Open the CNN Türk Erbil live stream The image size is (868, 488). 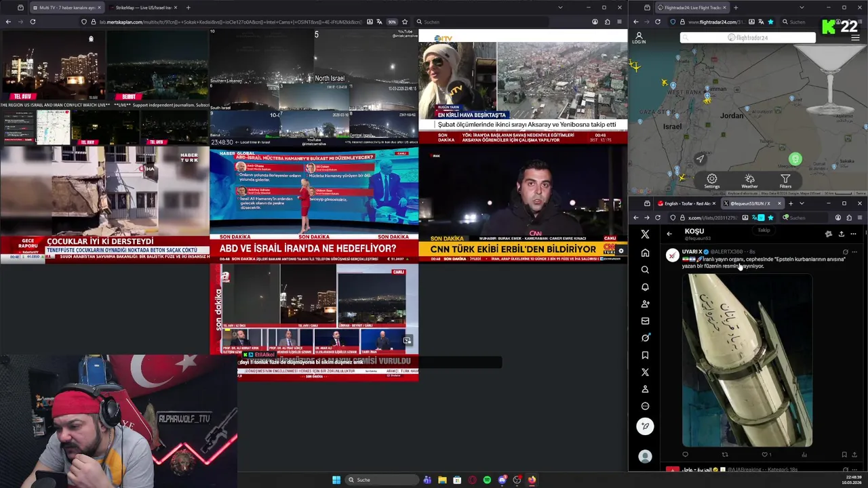[523, 204]
